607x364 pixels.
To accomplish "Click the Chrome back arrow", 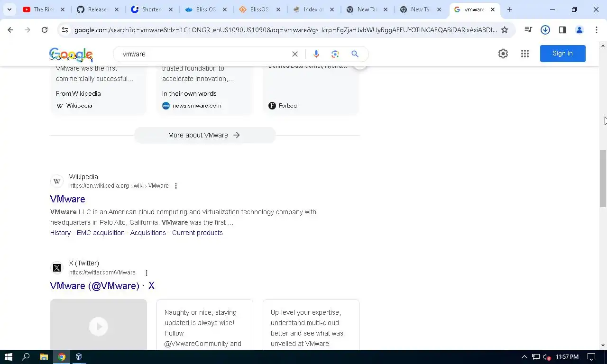I will coord(10,30).
